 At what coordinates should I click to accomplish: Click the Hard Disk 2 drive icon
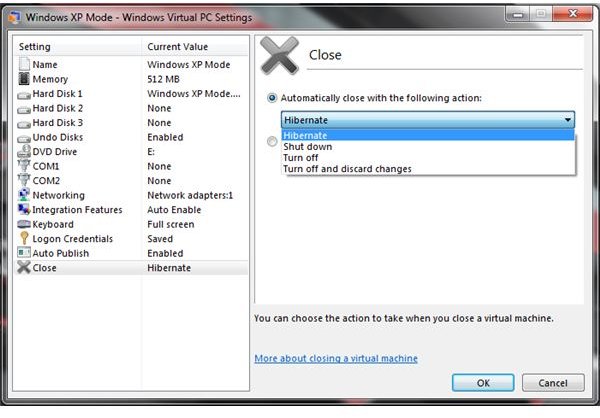click(x=24, y=109)
